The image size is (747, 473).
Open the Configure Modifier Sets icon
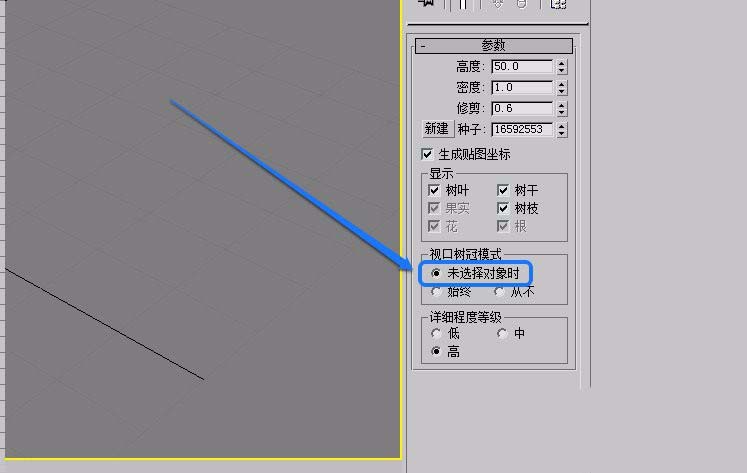(558, 4)
